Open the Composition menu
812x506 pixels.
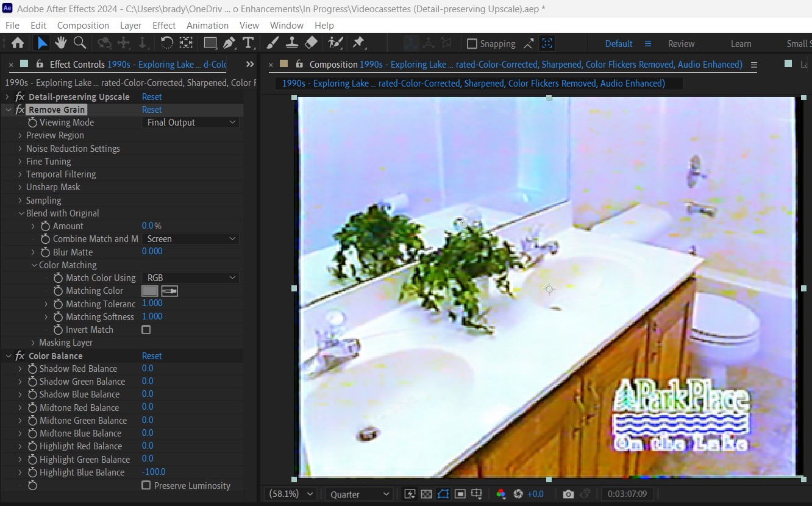coord(83,26)
